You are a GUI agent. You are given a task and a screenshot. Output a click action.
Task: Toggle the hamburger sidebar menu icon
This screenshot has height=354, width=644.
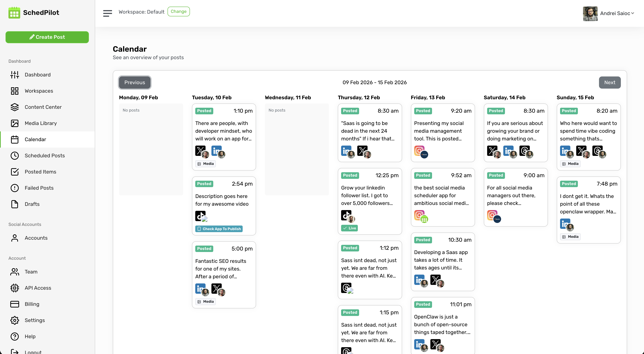(x=107, y=13)
